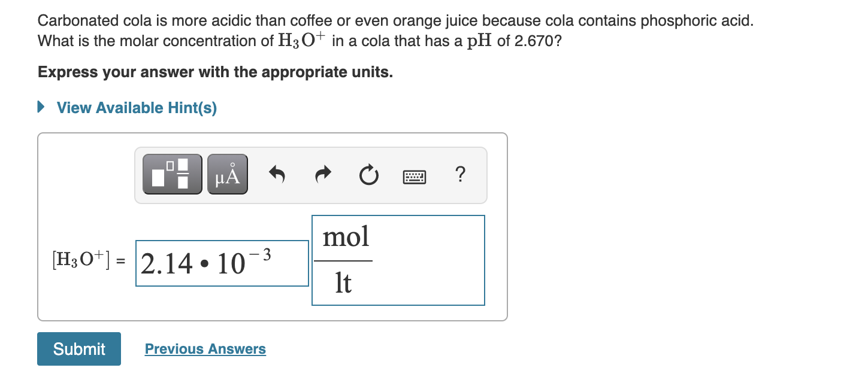Reset the answer using the circular arrow icon

click(x=368, y=174)
